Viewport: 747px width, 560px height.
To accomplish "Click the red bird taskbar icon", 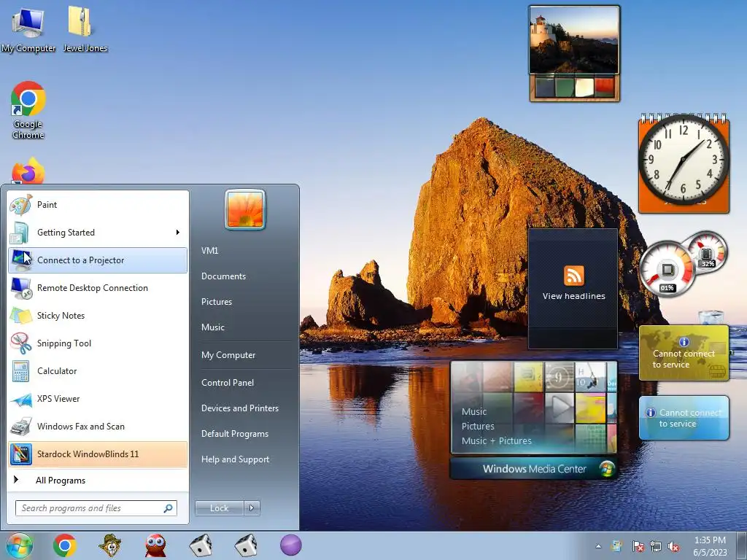I will 155,545.
